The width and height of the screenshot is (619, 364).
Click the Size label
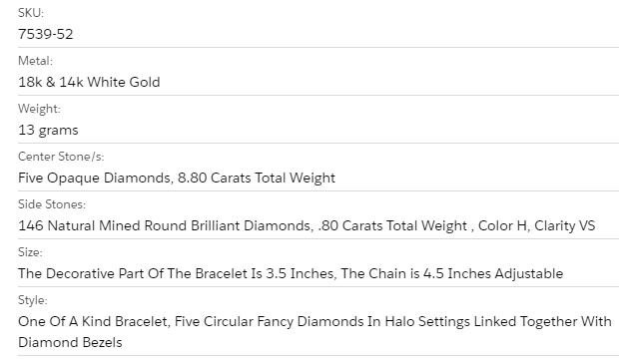(x=30, y=252)
